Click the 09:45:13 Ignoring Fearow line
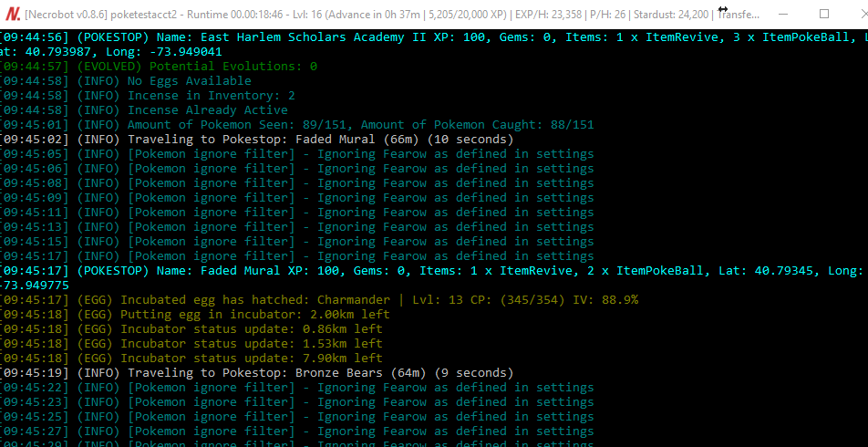868x447 pixels. pos(296,227)
